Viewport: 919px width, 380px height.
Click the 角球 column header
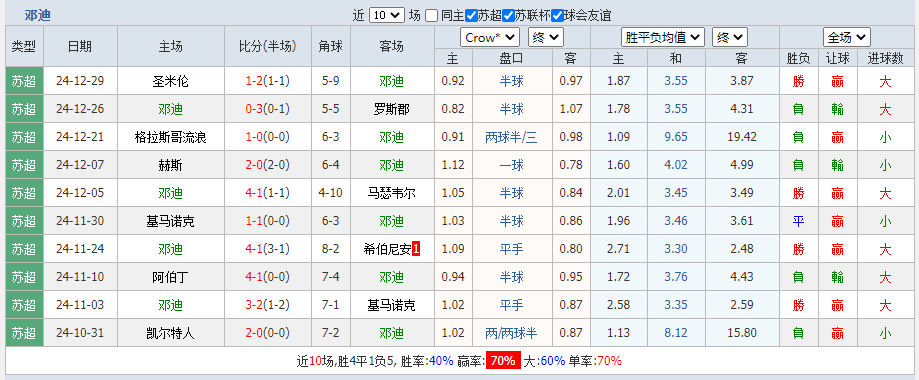331,46
